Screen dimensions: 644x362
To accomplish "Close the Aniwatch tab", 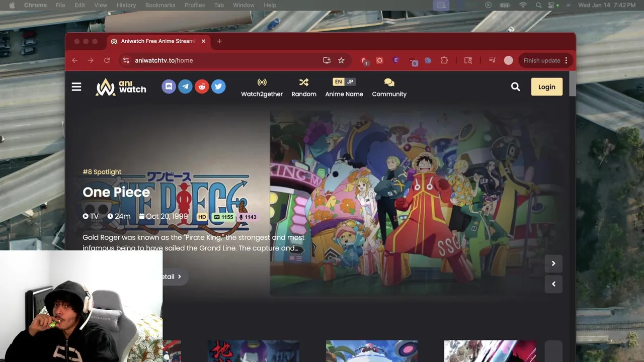I will 203,41.
